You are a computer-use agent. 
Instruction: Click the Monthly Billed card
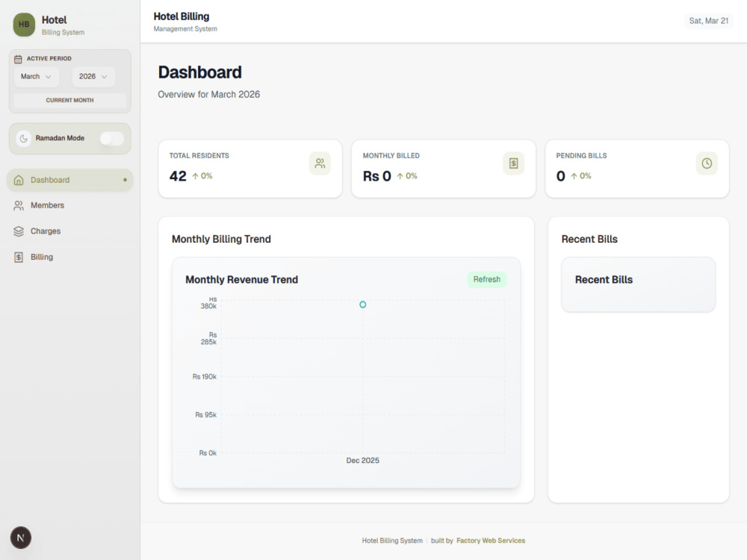click(444, 169)
